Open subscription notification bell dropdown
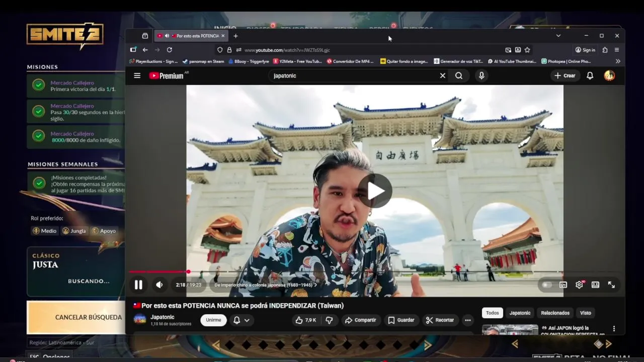The height and width of the screenshot is (362, 644). tap(242, 320)
